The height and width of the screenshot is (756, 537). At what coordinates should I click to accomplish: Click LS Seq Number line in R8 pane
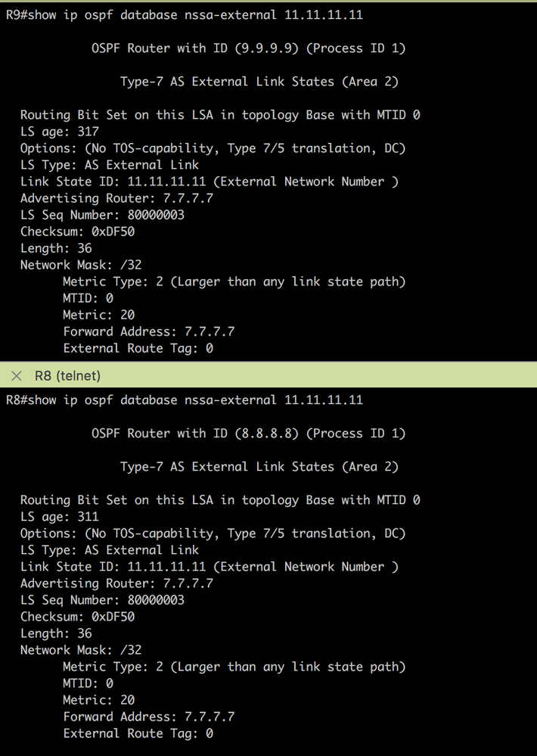click(102, 600)
